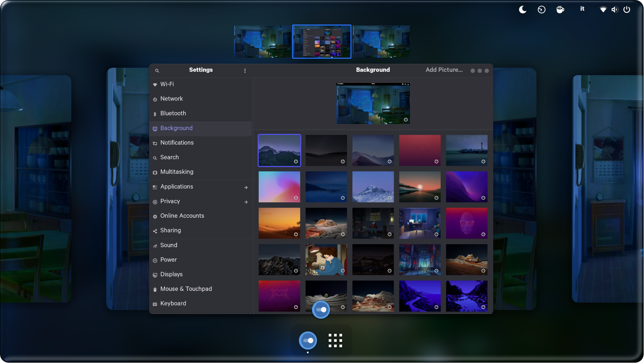Pick the orange desert sunset wallpaper
This screenshot has height=363, width=644.
(x=279, y=223)
